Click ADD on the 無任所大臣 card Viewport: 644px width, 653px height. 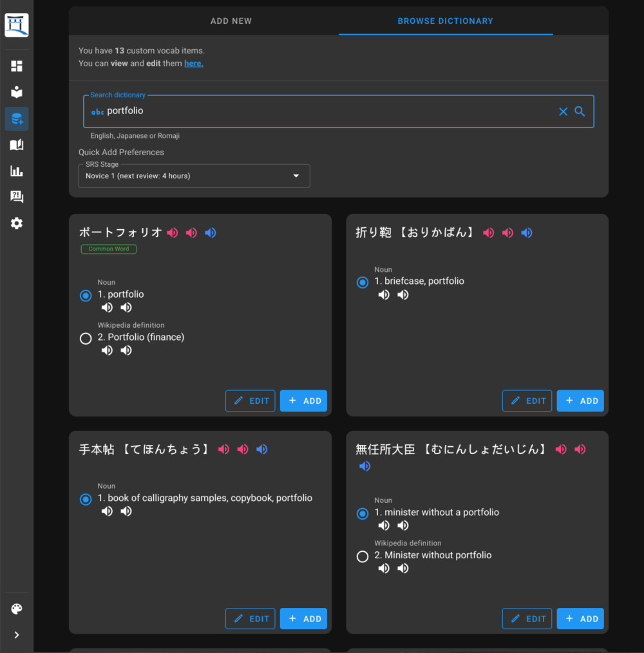pyautogui.click(x=580, y=618)
